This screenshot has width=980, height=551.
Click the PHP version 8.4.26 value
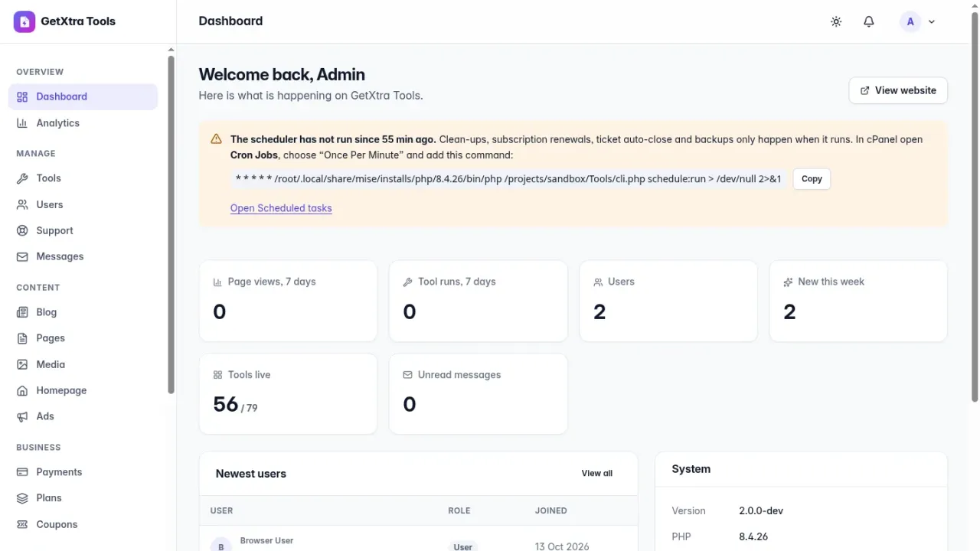coord(753,536)
